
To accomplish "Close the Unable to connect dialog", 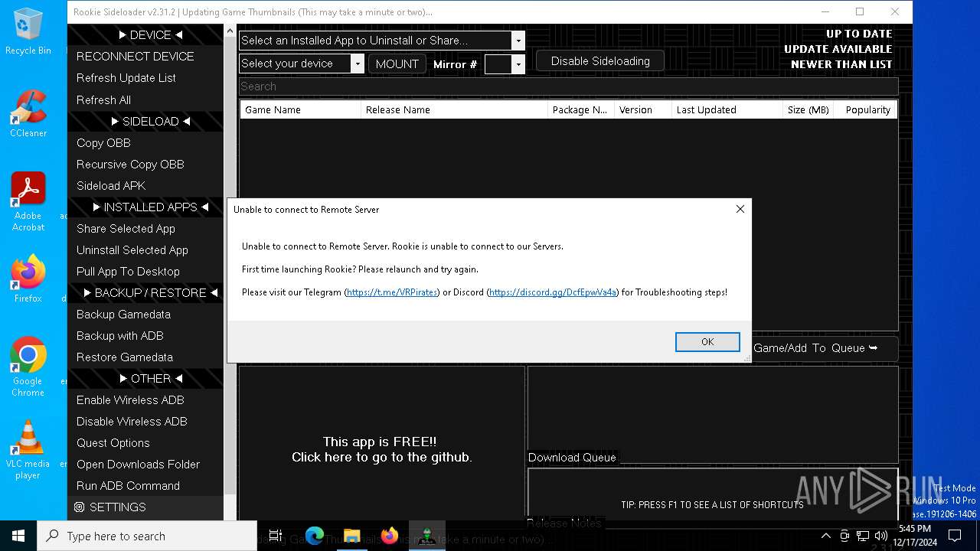I will coord(740,209).
